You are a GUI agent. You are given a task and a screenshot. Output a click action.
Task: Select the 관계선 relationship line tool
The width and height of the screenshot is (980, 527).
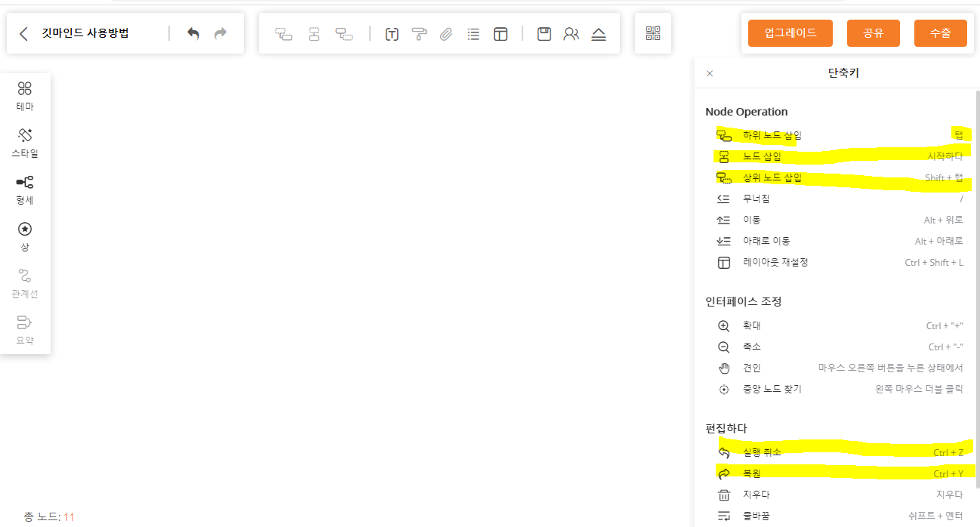25,284
